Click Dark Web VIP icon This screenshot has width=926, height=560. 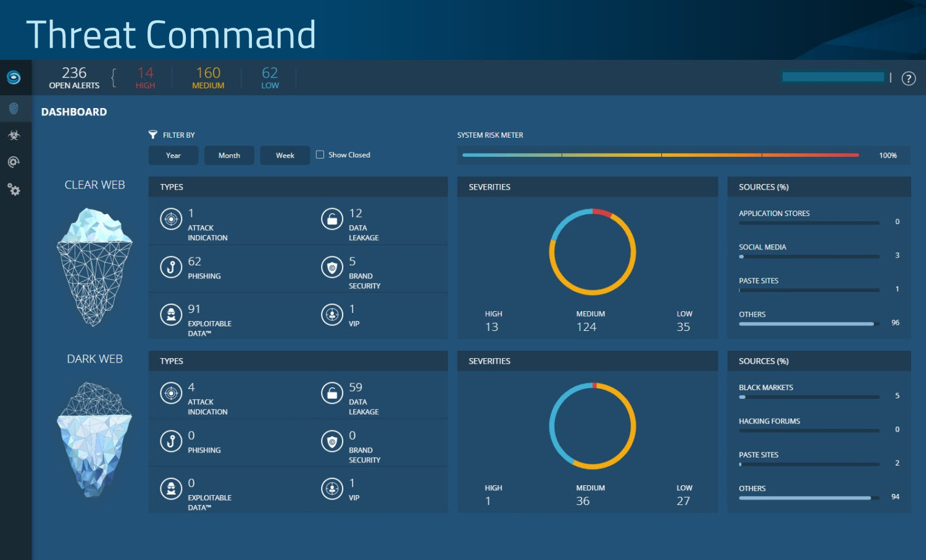[x=332, y=489]
